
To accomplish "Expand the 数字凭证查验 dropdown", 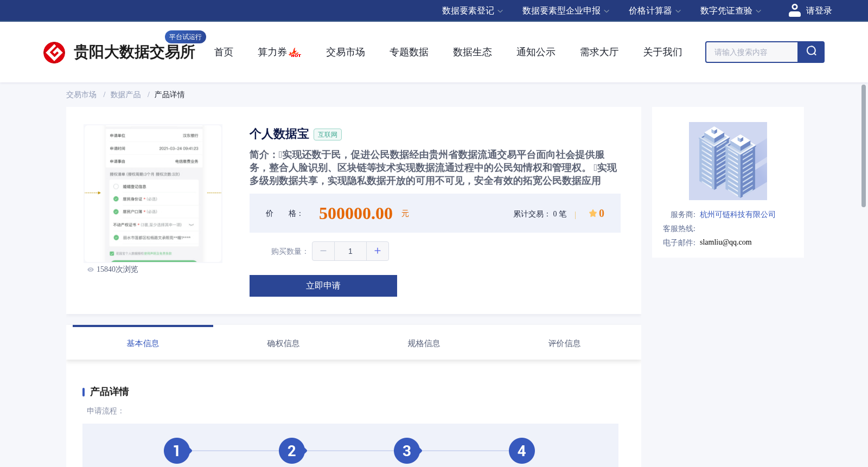I will tap(731, 11).
